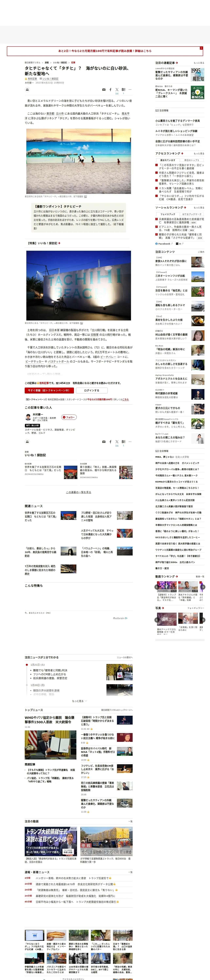Hatena bookmark B! icon below headline

[123, 90]
